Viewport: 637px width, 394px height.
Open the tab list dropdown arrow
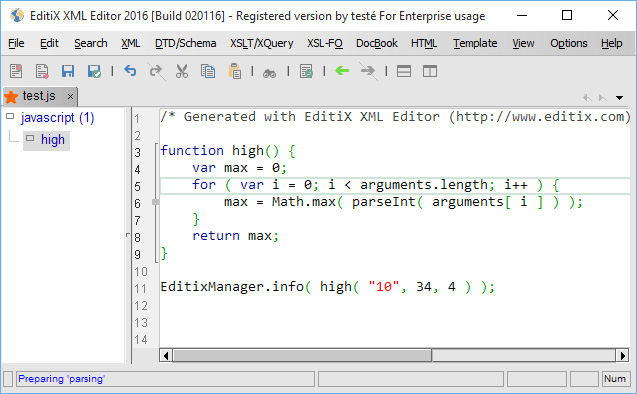click(x=619, y=97)
